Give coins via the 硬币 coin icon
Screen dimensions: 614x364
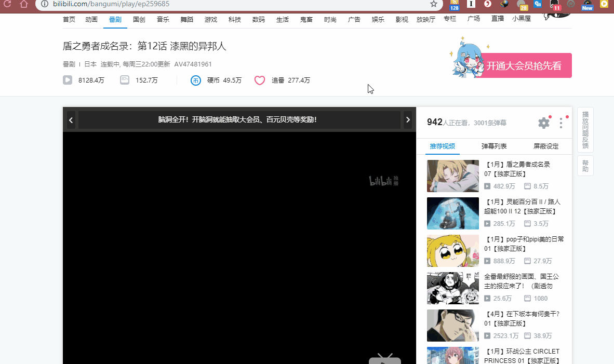point(195,80)
